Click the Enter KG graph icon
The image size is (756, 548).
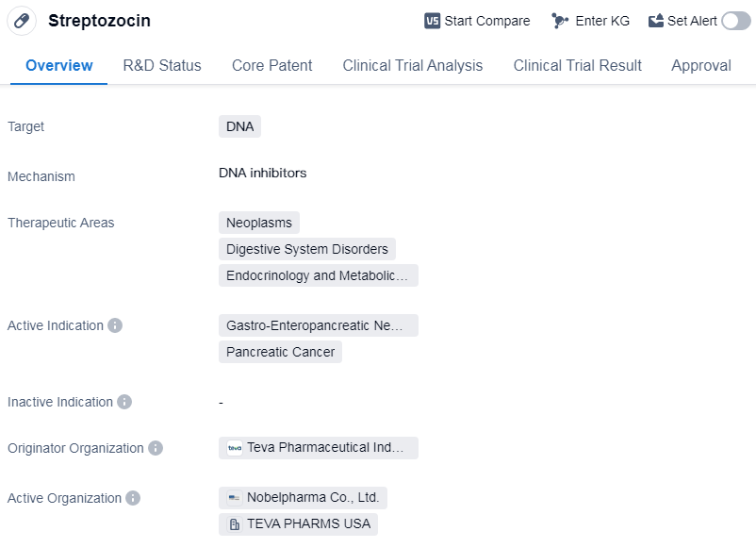click(x=561, y=21)
